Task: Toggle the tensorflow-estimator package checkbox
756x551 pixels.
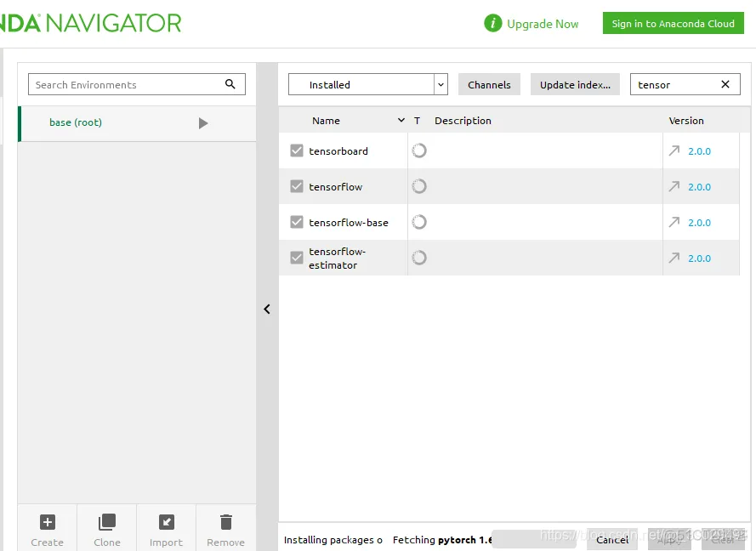Action: 297,258
